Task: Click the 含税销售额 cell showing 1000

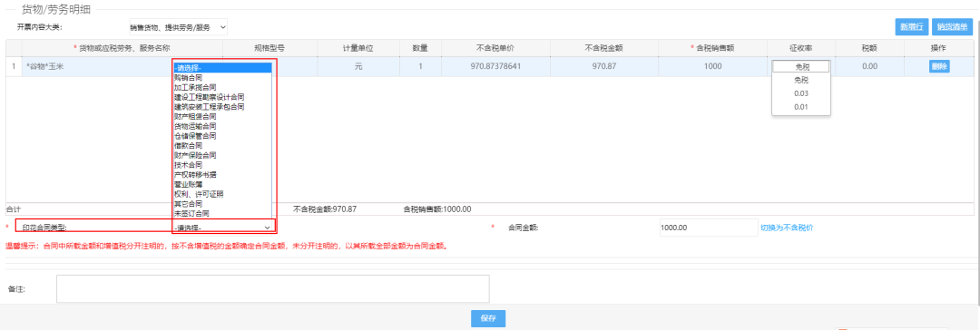Action: (712, 66)
